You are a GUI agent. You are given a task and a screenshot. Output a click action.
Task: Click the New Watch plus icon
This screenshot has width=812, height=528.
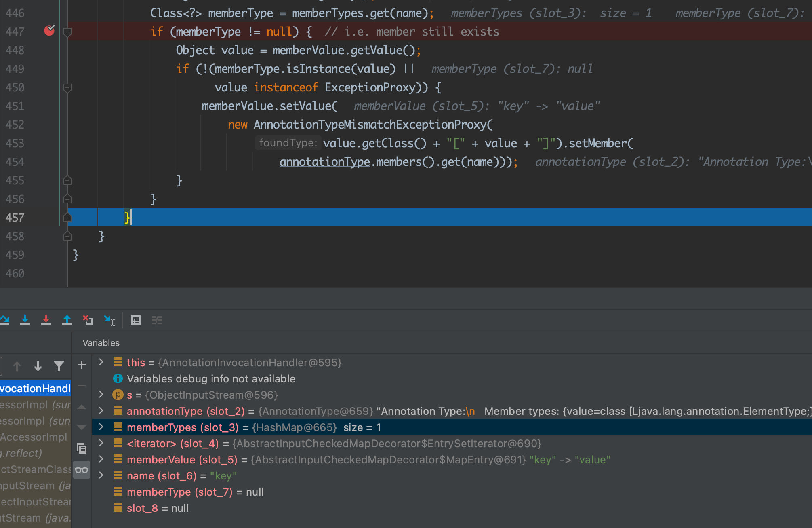tap(82, 365)
